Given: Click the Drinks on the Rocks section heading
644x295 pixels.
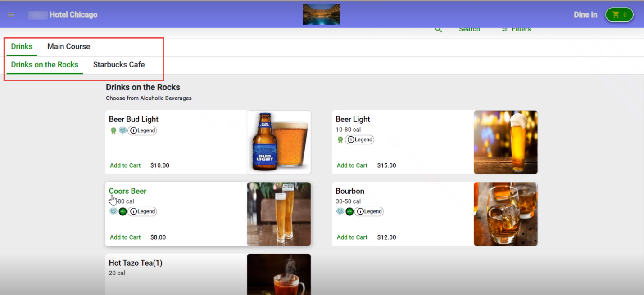Looking at the screenshot, I should 143,87.
